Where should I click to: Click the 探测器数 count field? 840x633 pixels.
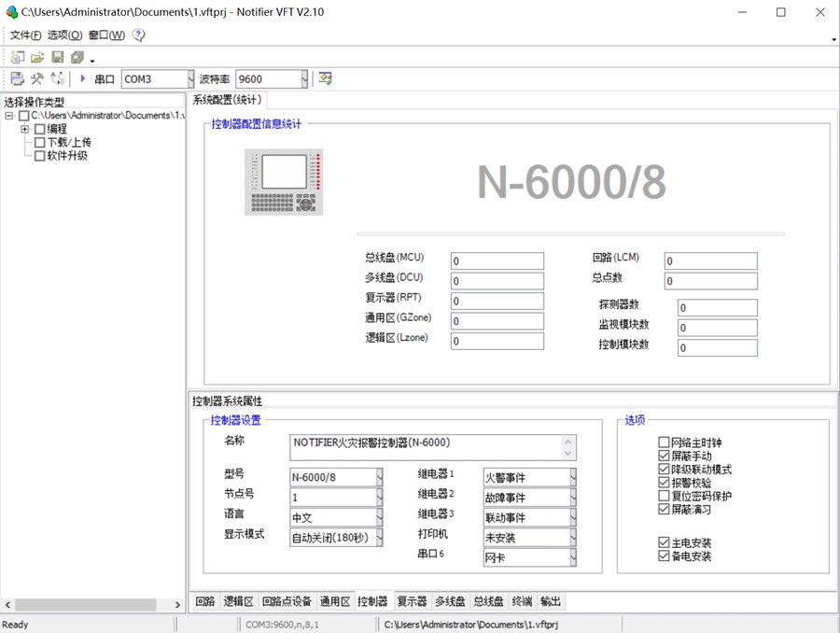(x=718, y=308)
